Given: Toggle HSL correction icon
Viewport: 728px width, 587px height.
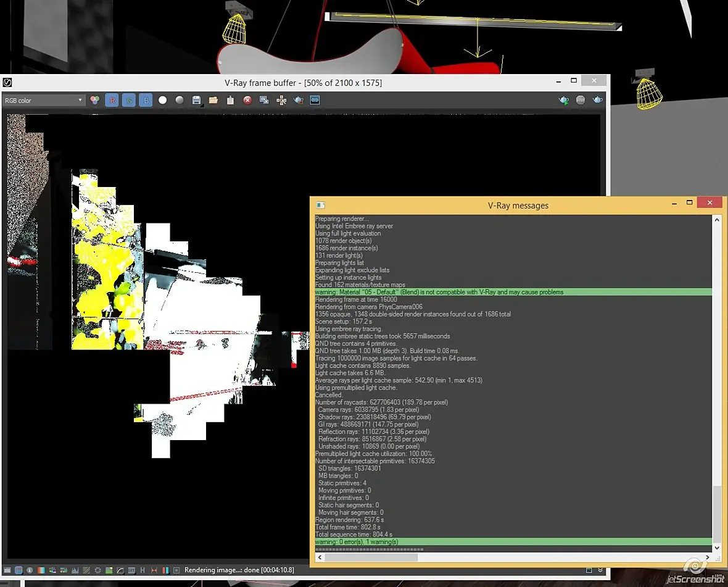Looking at the screenshot, I should point(52,570).
